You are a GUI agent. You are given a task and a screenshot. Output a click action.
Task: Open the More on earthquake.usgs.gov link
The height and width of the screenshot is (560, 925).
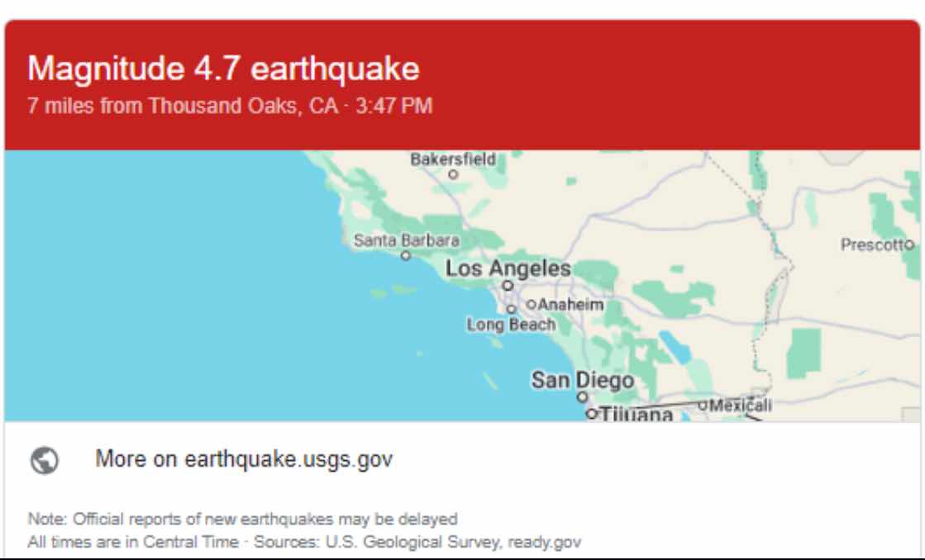coord(244,459)
